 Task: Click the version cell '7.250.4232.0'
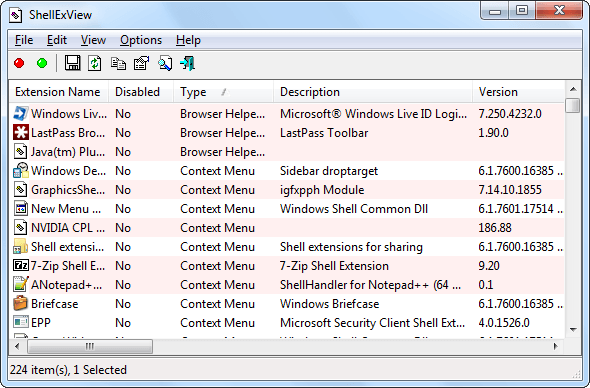[x=510, y=114]
